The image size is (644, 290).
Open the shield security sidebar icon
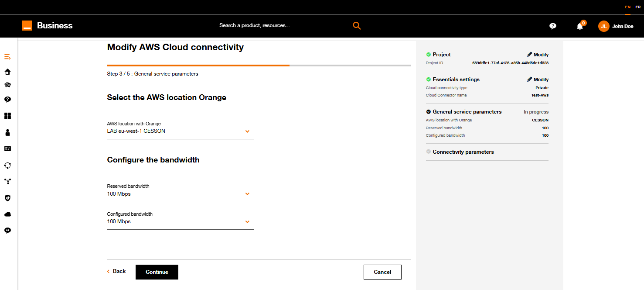7,198
